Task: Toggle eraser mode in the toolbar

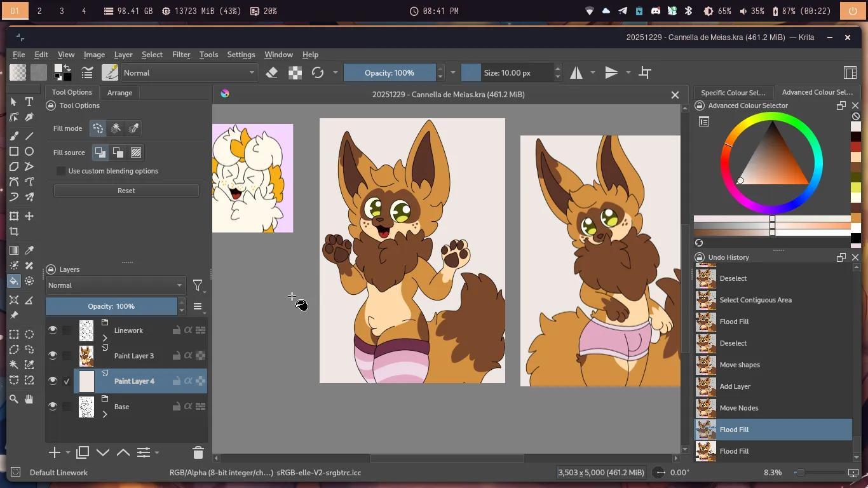Action: click(x=272, y=72)
